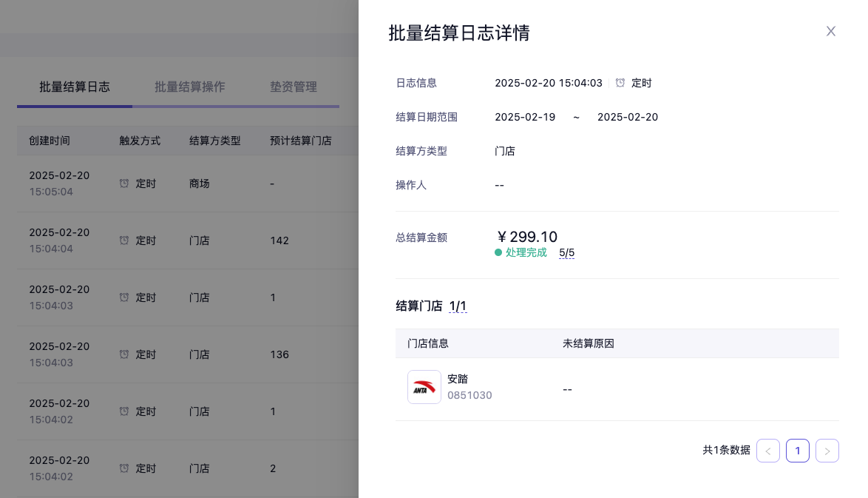Close the 批量结算日志详情 drawer

[x=830, y=31]
